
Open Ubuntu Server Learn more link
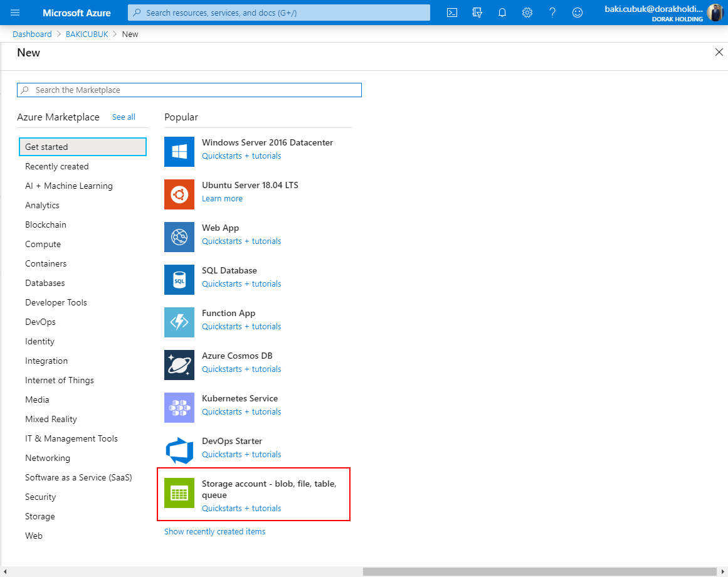click(x=223, y=199)
